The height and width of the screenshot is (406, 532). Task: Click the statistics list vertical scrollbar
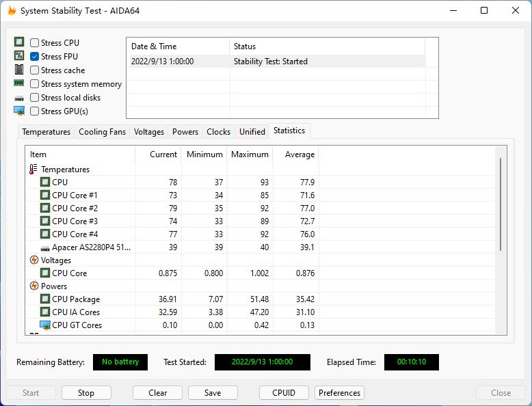click(501, 204)
